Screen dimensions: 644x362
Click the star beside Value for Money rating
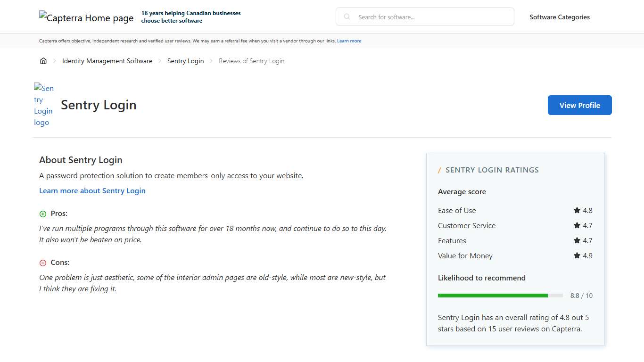576,255
